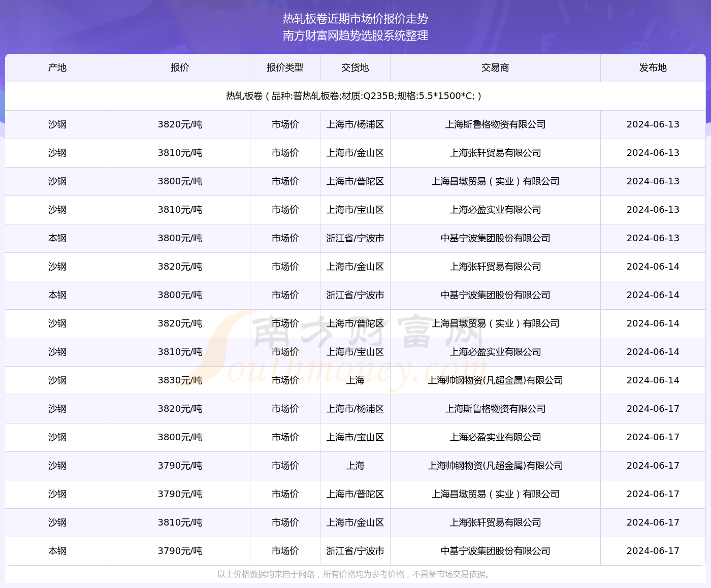Select 上海市/杨浦区 in the 2024-06-17 row

pos(355,409)
